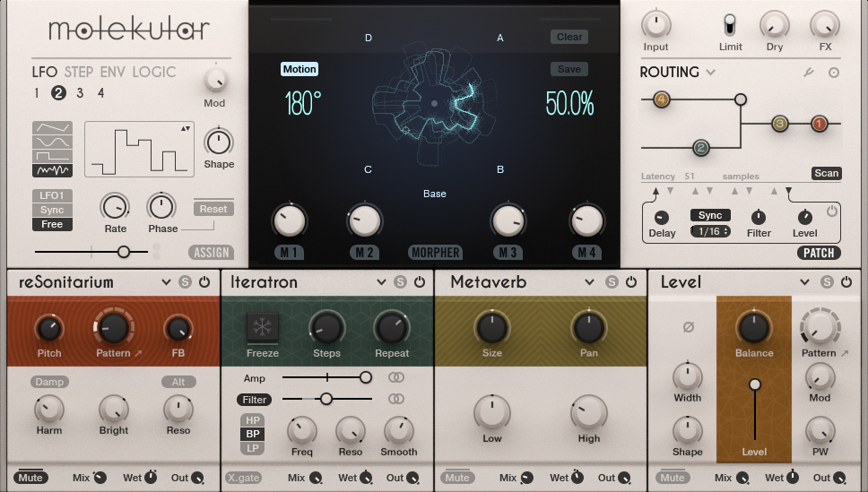This screenshot has height=492, width=868.
Task: Open the 1/16 sync rate selector
Action: pyautogui.click(x=709, y=231)
